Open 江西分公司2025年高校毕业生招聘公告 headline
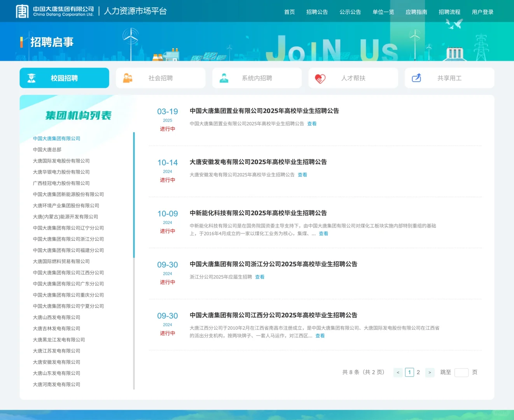The image size is (514, 420). (x=273, y=315)
